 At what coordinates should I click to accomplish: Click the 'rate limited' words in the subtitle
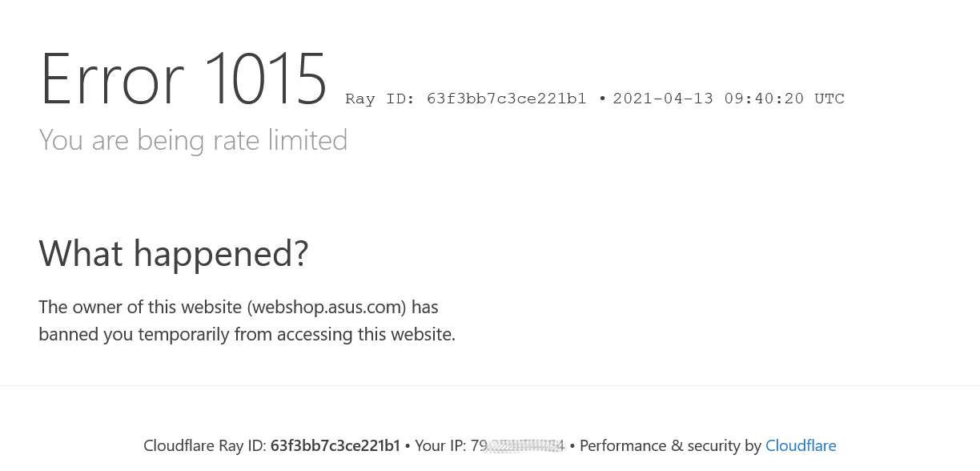[x=280, y=140]
